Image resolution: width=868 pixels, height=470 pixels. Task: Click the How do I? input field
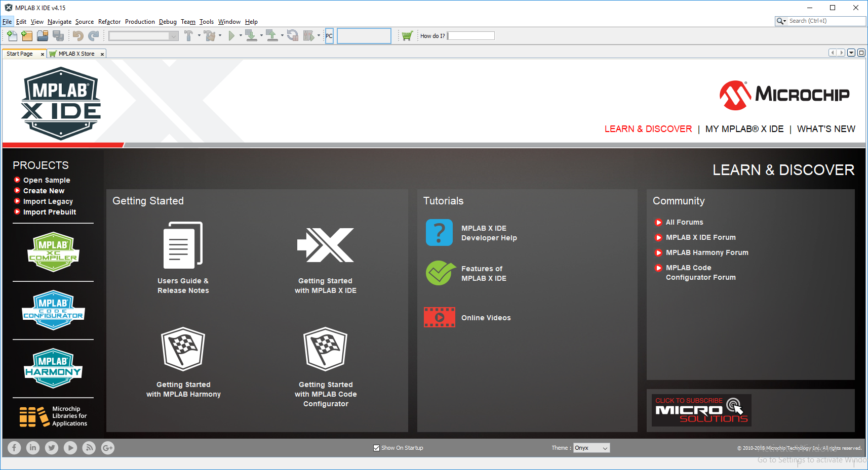click(470, 35)
